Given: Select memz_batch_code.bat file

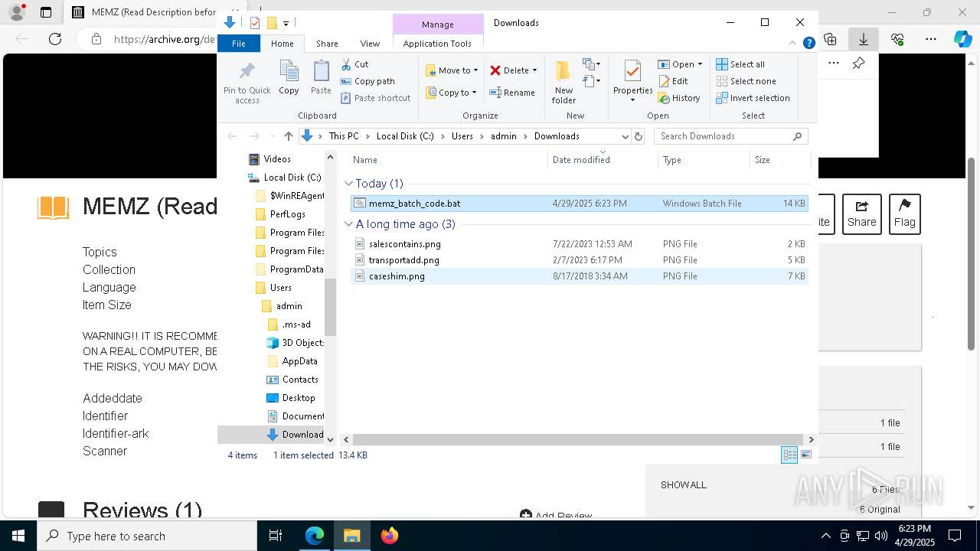Looking at the screenshot, I should click(x=579, y=204).
